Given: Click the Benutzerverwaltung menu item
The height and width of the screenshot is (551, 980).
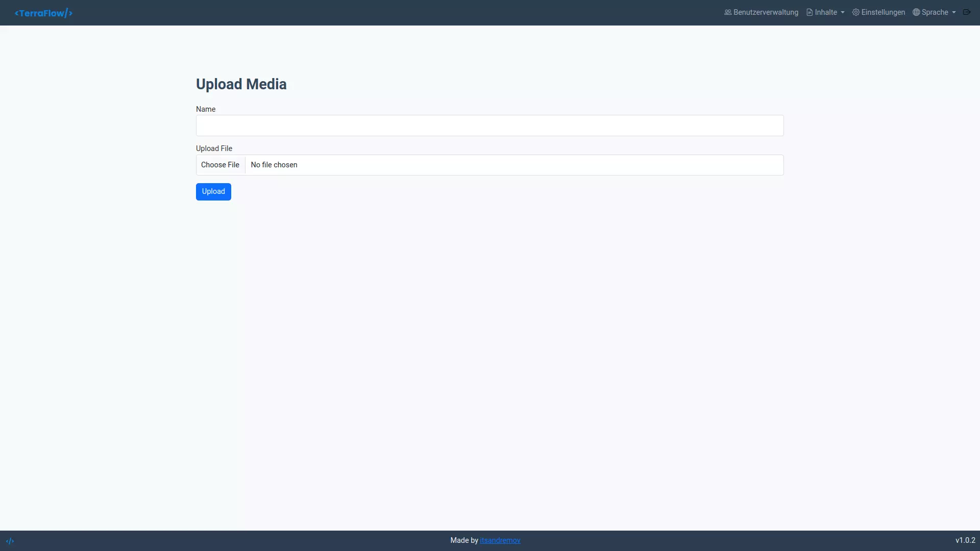Looking at the screenshot, I should tap(761, 12).
